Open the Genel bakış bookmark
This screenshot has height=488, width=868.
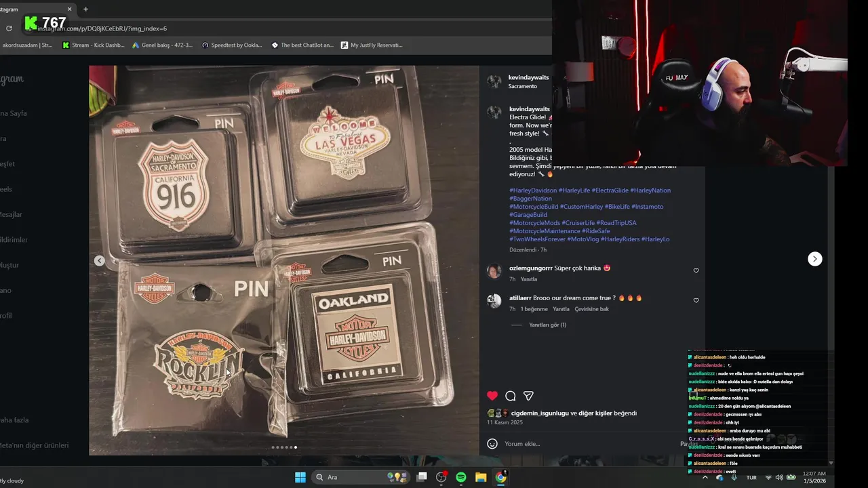pyautogui.click(x=162, y=45)
